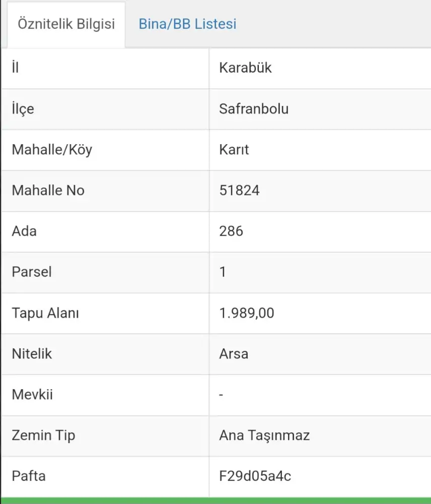The image size is (431, 504).
Task: Click the Nitelik value Arsa
Action: click(234, 354)
